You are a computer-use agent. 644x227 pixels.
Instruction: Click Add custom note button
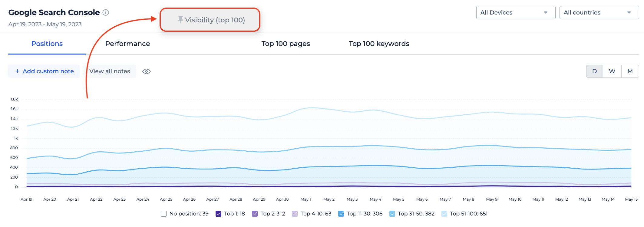tap(44, 71)
